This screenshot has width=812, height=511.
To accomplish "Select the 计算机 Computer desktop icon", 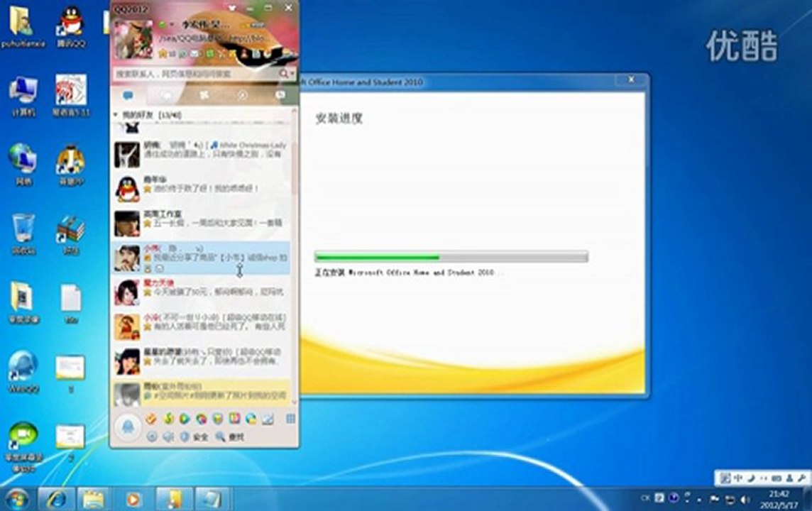I will [x=23, y=97].
